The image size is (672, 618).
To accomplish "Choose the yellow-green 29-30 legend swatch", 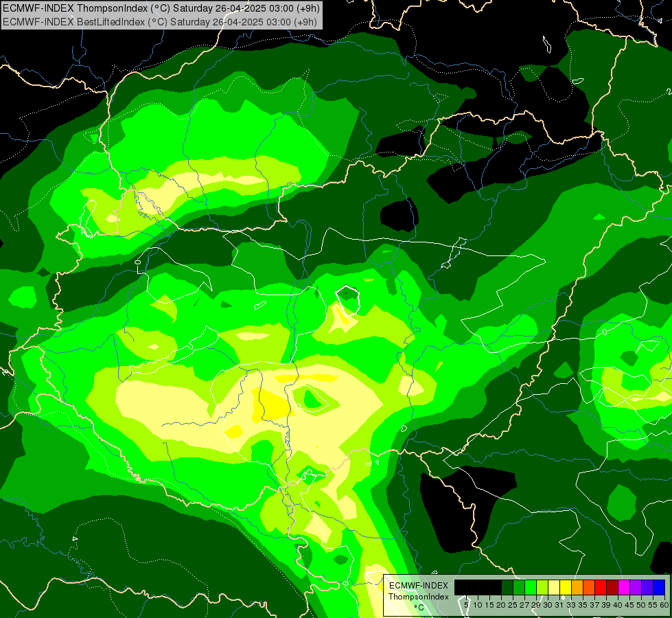I will click(x=542, y=588).
